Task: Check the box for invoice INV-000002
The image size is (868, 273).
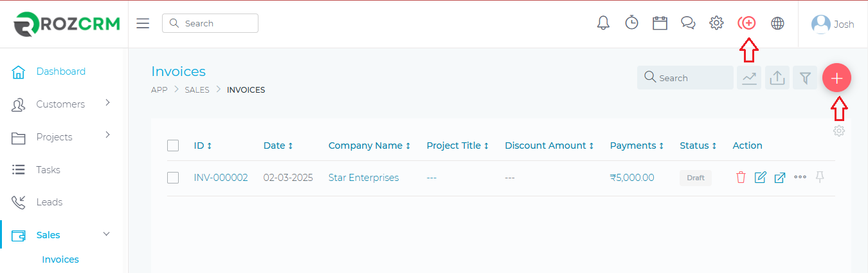Action: (x=173, y=178)
